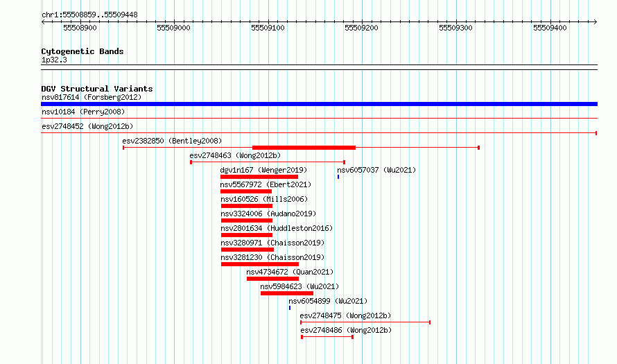
Task: Open nsv5567972 (Ebert2021) variant label
Action: [266, 184]
